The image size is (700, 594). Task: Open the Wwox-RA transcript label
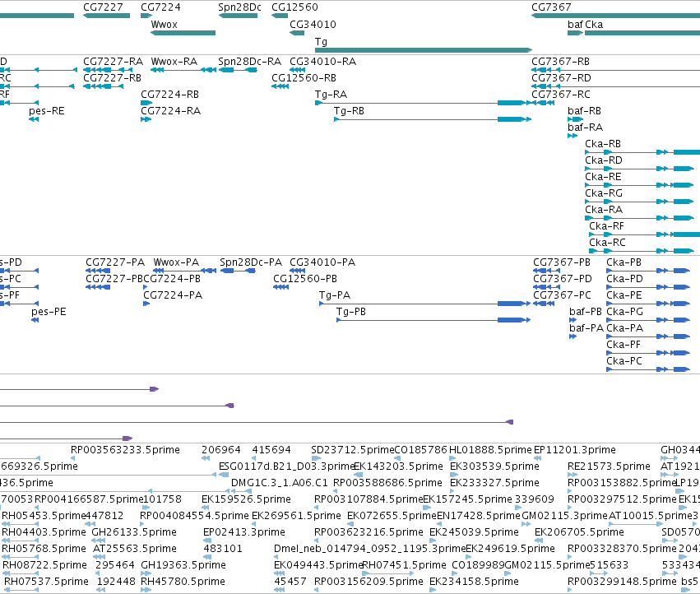(x=174, y=62)
